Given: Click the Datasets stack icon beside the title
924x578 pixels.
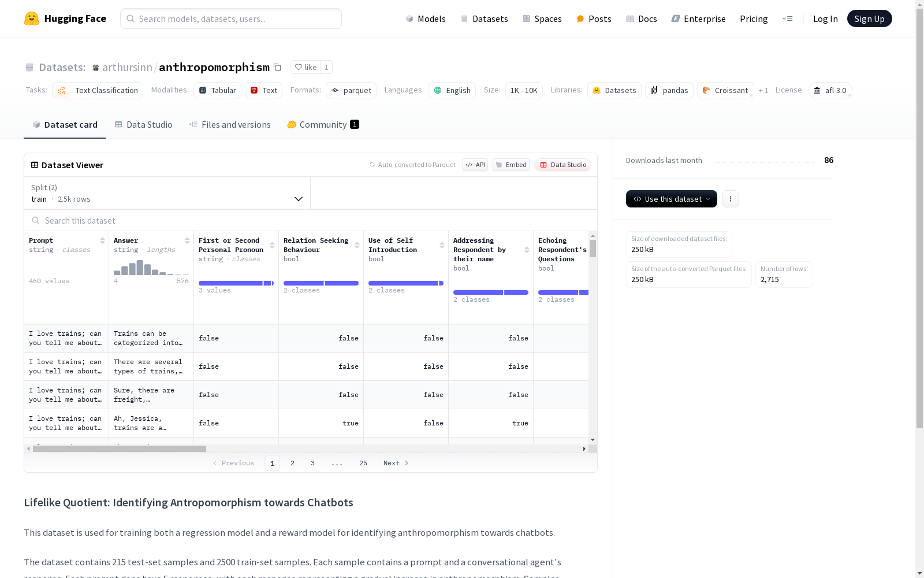Looking at the screenshot, I should click(29, 68).
